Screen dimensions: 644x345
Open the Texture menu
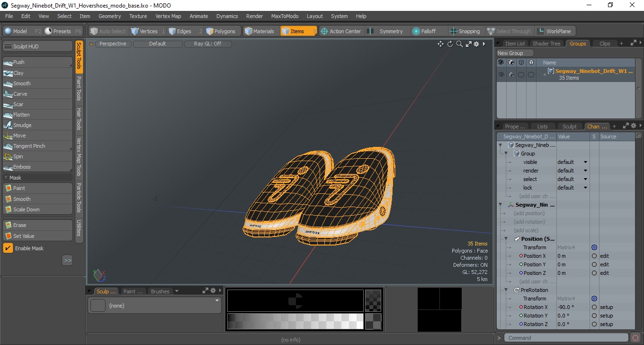click(x=138, y=16)
